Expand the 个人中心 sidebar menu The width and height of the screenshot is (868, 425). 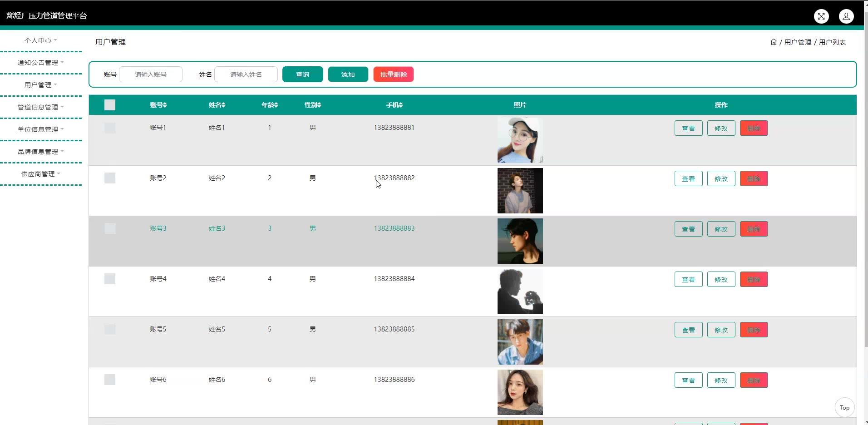[40, 40]
